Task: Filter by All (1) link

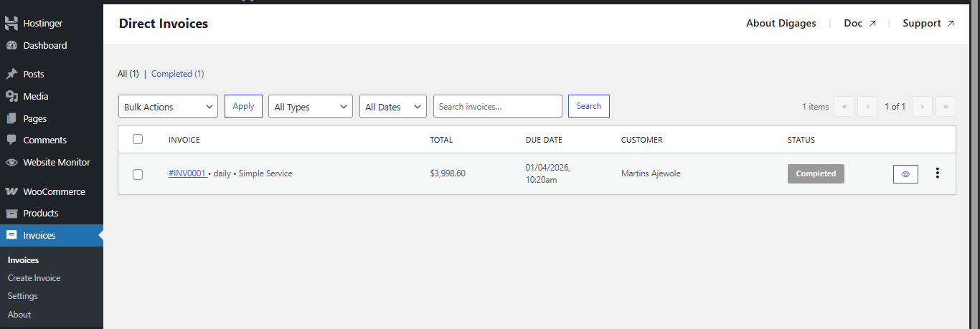Action: [x=128, y=74]
